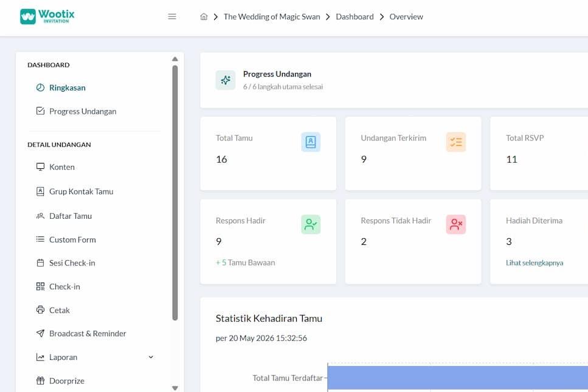Screen dimensions: 588x392
Task: Click the Konten monitor icon
Action: [x=40, y=167]
